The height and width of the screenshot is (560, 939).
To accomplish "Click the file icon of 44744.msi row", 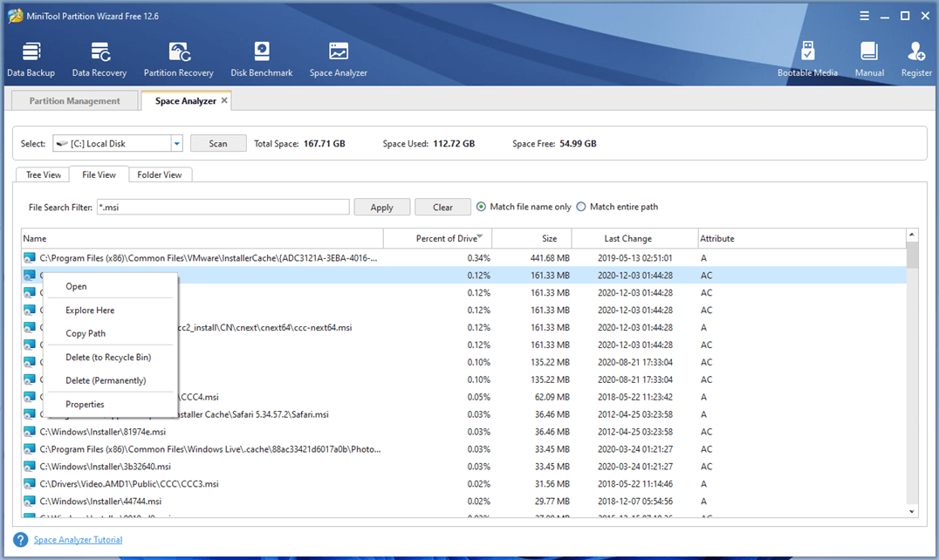I will (30, 501).
